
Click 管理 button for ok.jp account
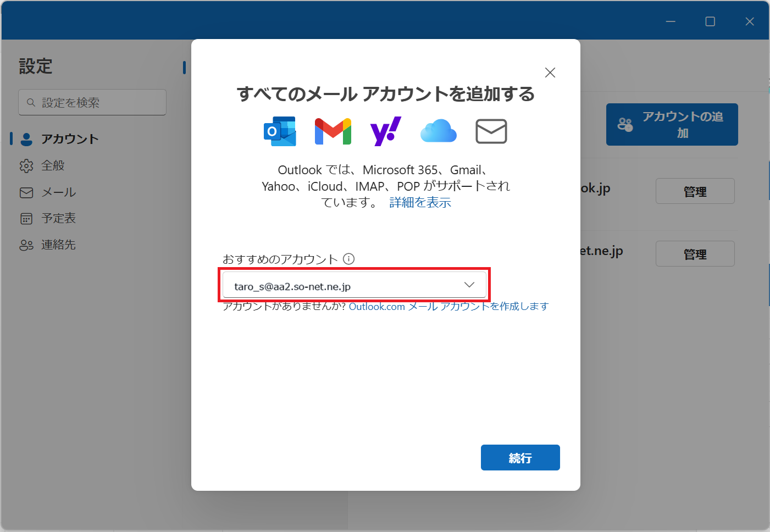pos(695,191)
